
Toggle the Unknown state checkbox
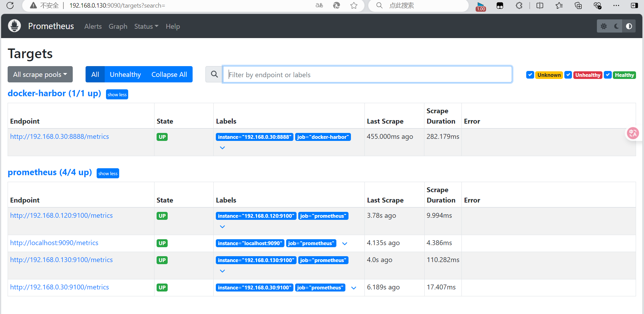click(530, 75)
